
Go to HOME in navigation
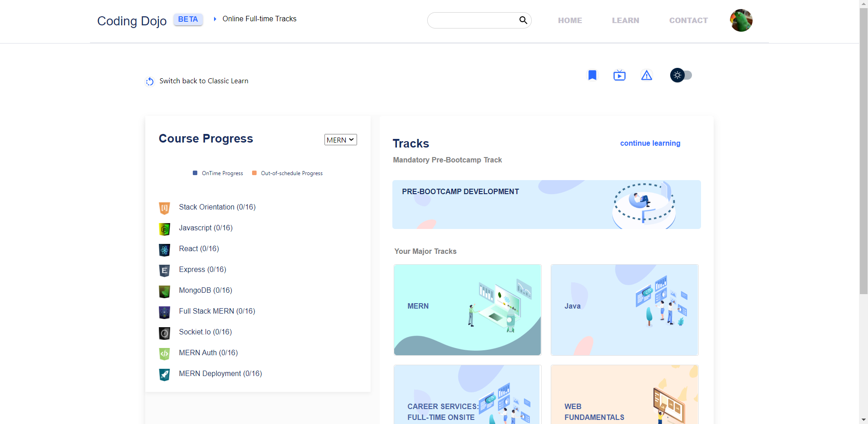pyautogui.click(x=570, y=20)
